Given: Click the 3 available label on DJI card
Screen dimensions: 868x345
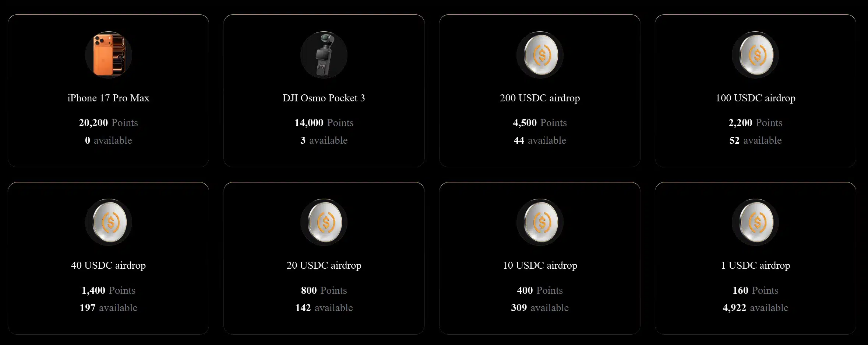Looking at the screenshot, I should coord(324,140).
